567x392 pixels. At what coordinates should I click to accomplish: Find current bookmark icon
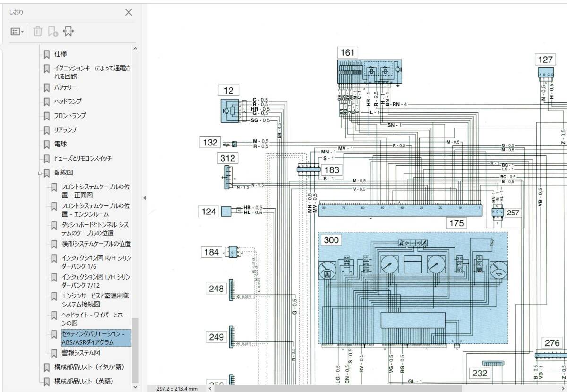pyautogui.click(x=68, y=32)
